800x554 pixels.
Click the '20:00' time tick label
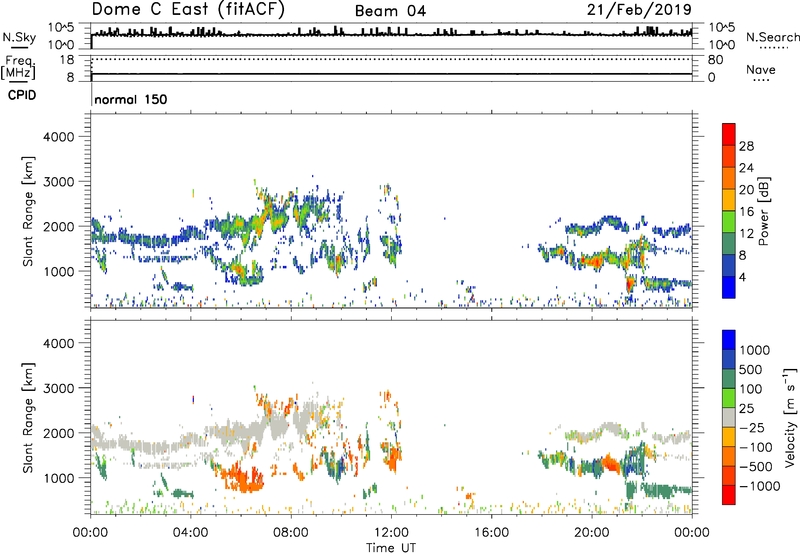[591, 533]
